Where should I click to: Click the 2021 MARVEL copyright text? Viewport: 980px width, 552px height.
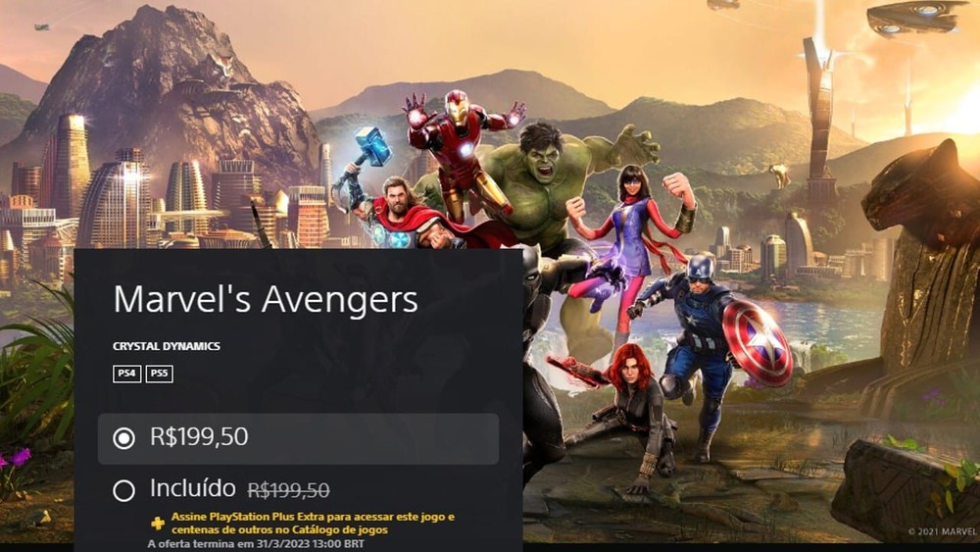point(942,531)
